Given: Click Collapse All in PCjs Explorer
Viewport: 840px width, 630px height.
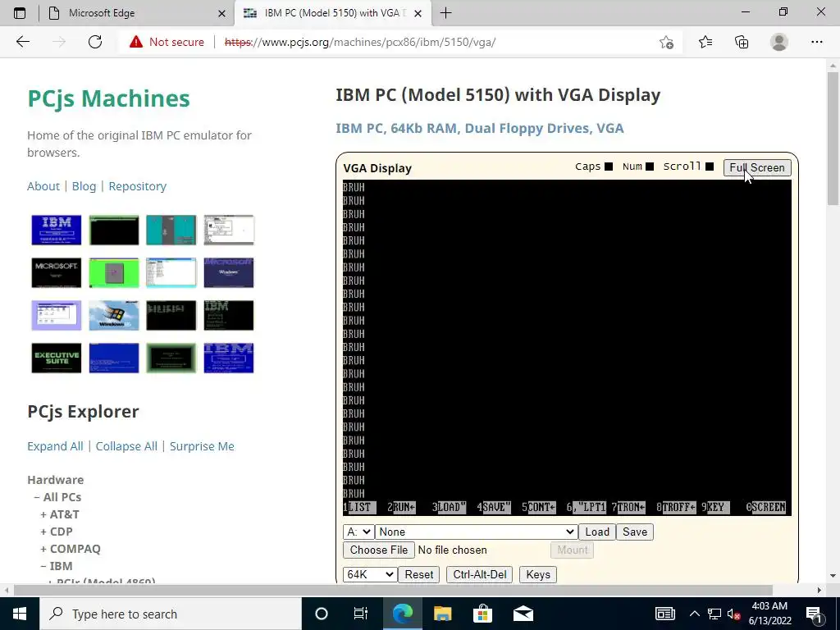Looking at the screenshot, I should [x=126, y=446].
